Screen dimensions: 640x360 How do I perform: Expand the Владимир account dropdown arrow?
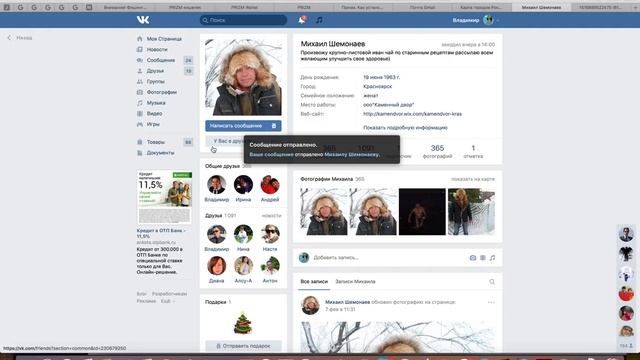tap(498, 20)
